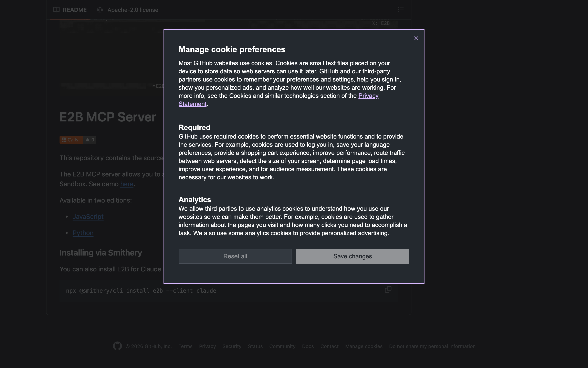
Task: Follow the demo 'here' link
Action: pyautogui.click(x=127, y=184)
